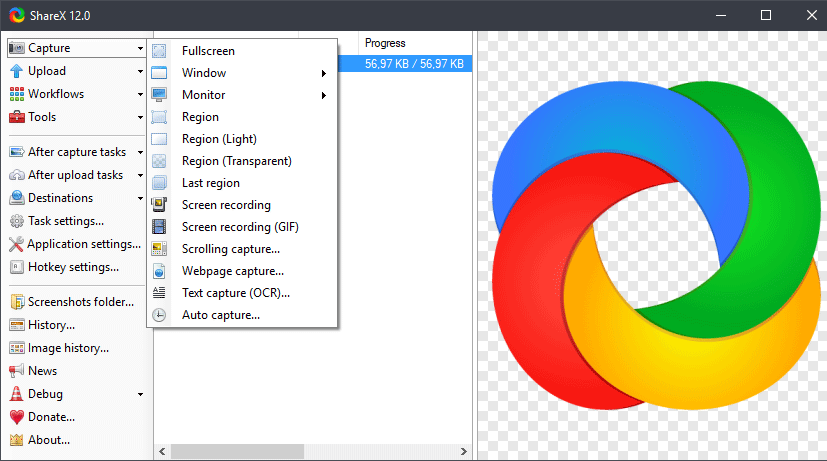Click the Hotkey settings key icon
The height and width of the screenshot is (461, 827).
pos(17,267)
